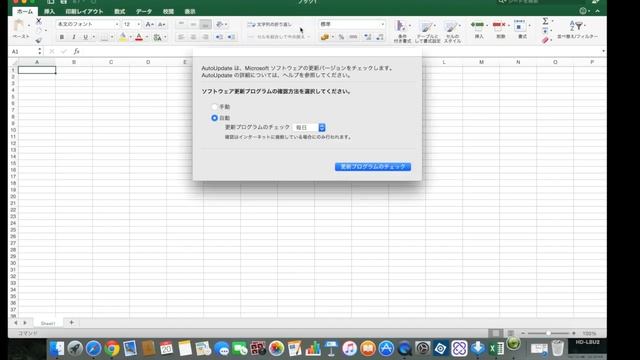Click the Paste clipboard icon
The width and height of the screenshot is (640, 360).
pos(18,25)
